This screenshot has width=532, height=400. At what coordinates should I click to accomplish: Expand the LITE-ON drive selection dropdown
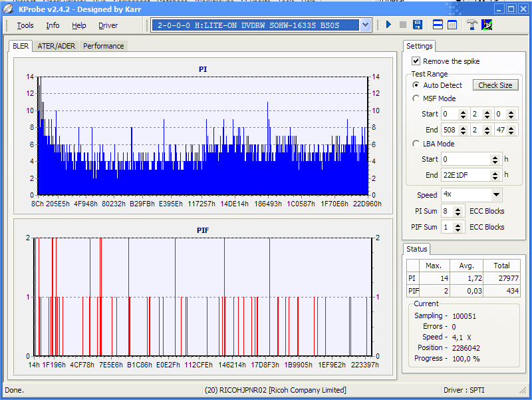[365, 25]
